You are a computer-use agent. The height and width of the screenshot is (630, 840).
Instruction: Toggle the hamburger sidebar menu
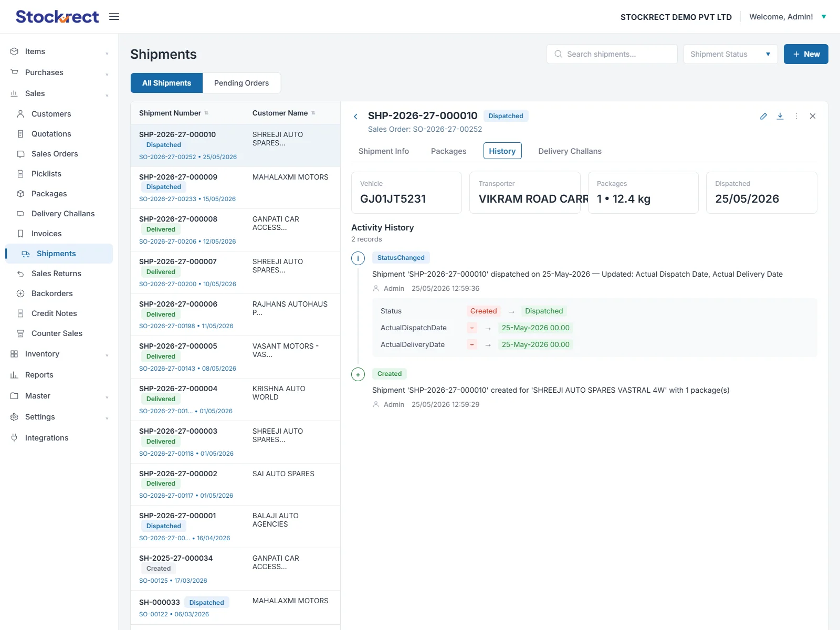coord(114,17)
